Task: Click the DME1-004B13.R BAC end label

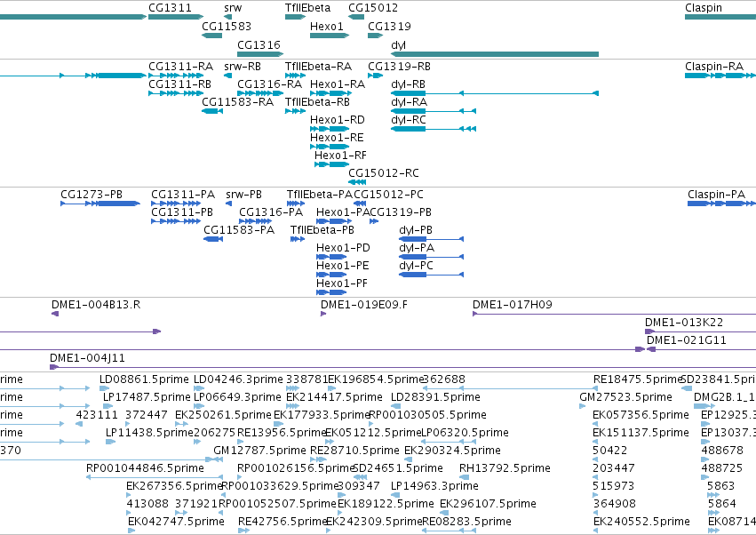Action: point(96,305)
